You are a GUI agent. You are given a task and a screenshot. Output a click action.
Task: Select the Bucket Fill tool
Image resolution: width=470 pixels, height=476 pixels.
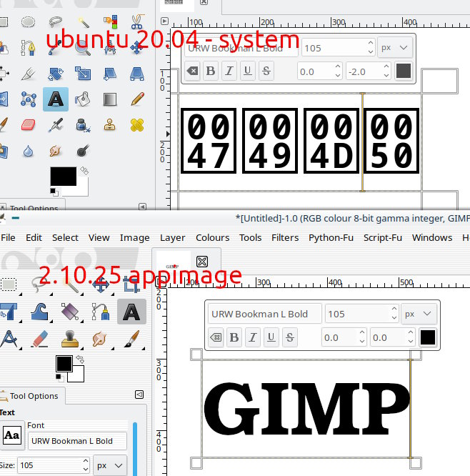tap(83, 99)
